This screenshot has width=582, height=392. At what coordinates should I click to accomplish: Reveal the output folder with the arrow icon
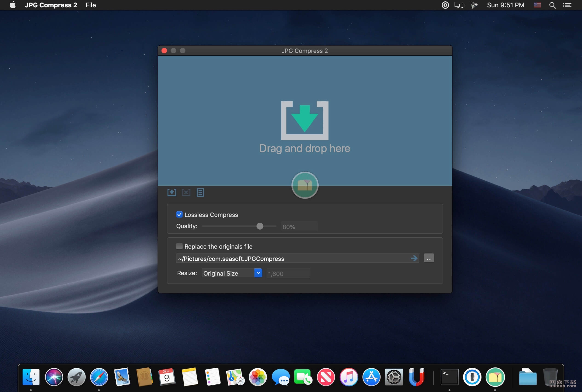[414, 258]
